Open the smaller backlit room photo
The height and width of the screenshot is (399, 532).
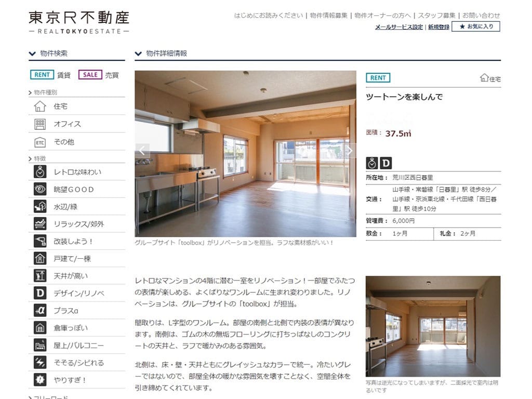[x=433, y=326]
